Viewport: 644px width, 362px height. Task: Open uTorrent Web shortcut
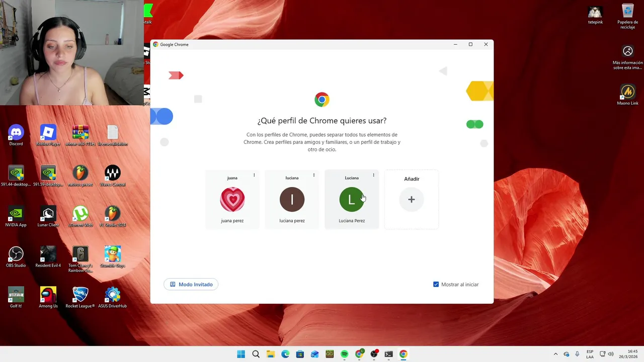80,217
